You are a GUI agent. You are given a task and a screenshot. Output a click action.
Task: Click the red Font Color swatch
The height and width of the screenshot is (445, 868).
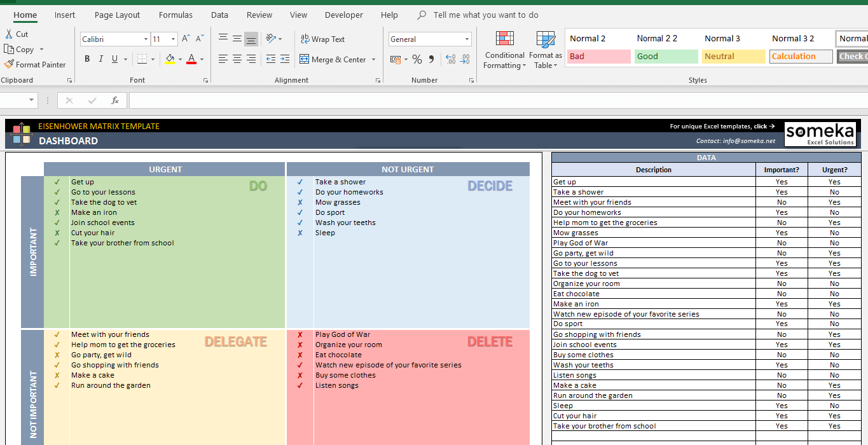(x=191, y=58)
